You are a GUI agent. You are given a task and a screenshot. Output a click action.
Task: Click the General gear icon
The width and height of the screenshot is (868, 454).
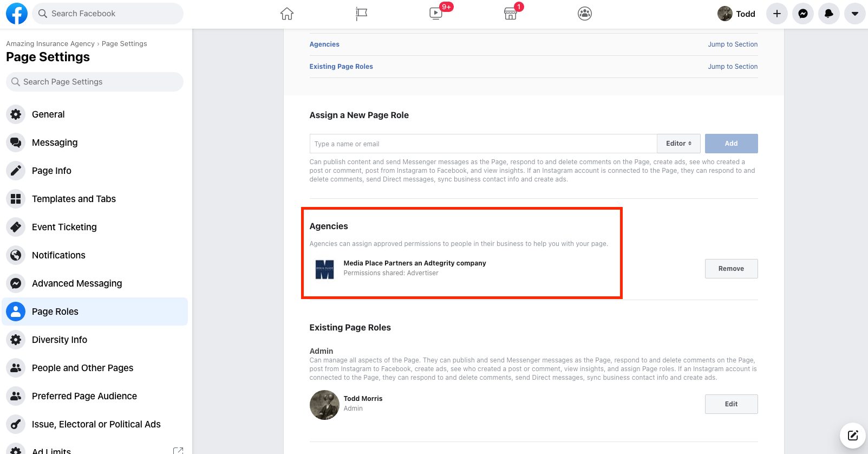[16, 114]
